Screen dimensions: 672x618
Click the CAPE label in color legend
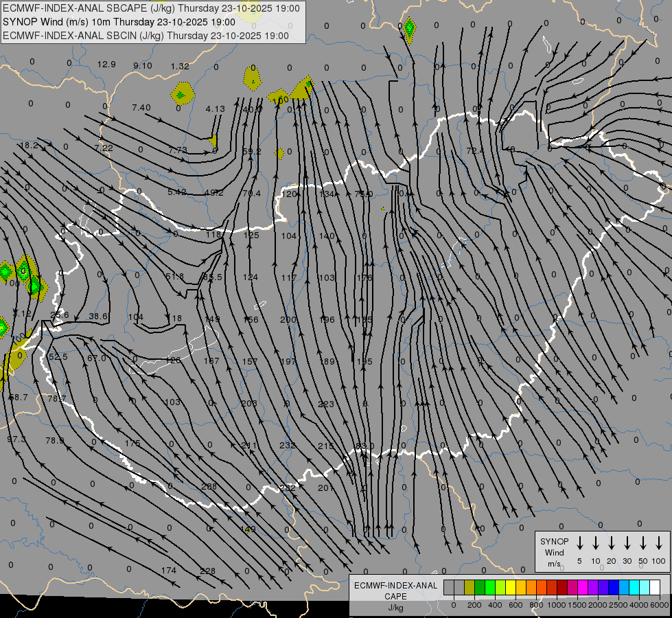[x=395, y=597]
